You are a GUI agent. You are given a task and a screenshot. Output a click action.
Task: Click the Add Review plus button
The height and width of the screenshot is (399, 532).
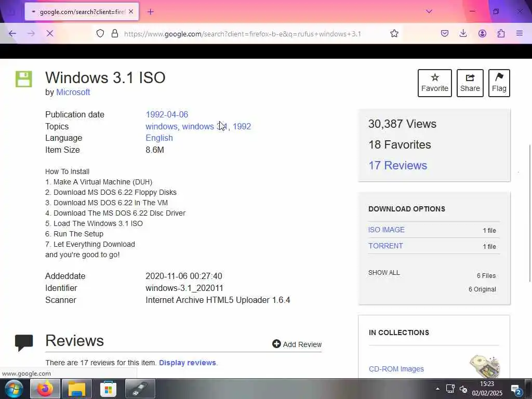(297, 344)
